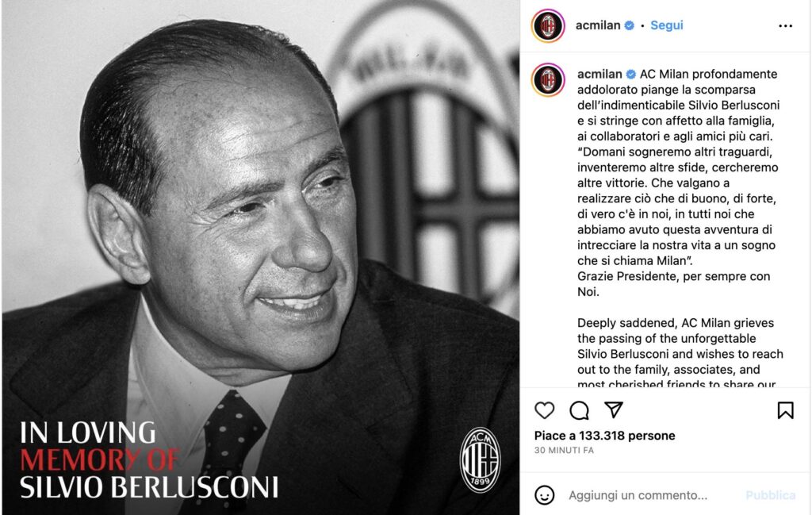Screen dimensions: 812x515
Task: Open the emoji picker smiley icon
Action: pos(544,495)
